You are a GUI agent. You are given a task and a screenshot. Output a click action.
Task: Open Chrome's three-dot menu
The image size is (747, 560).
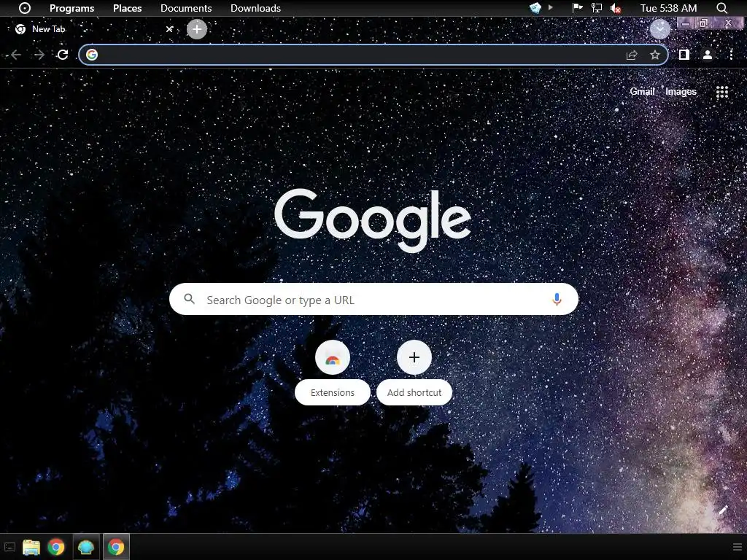click(x=731, y=55)
